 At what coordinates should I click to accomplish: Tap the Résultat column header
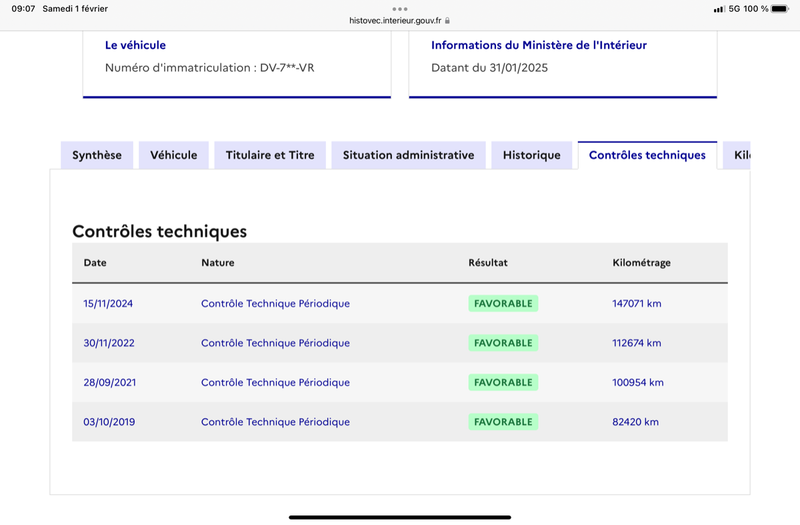(x=488, y=263)
